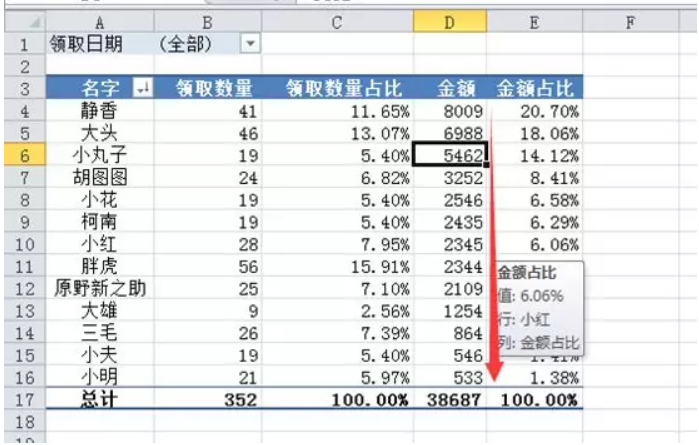Screen dimensions: 699x445
Task: Select row 6 header
Action: pos(25,155)
